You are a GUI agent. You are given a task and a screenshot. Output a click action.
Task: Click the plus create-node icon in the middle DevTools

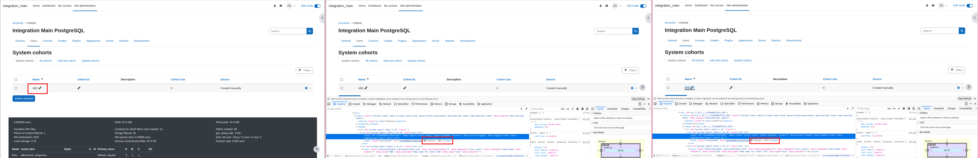tap(521, 109)
